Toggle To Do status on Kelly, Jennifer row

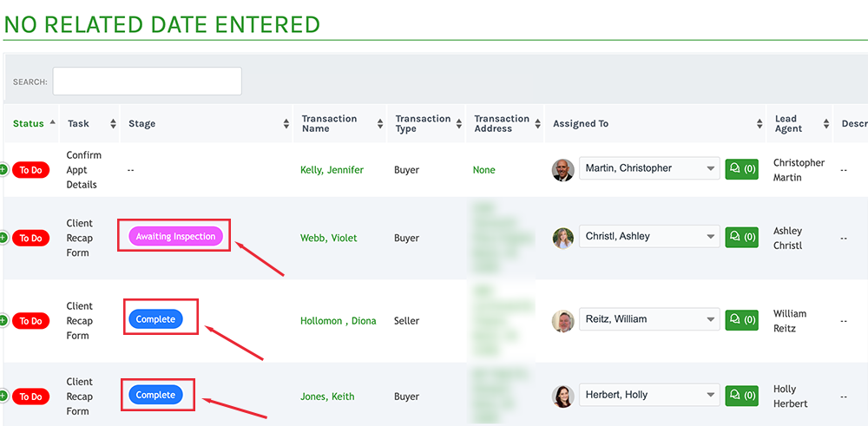31,170
